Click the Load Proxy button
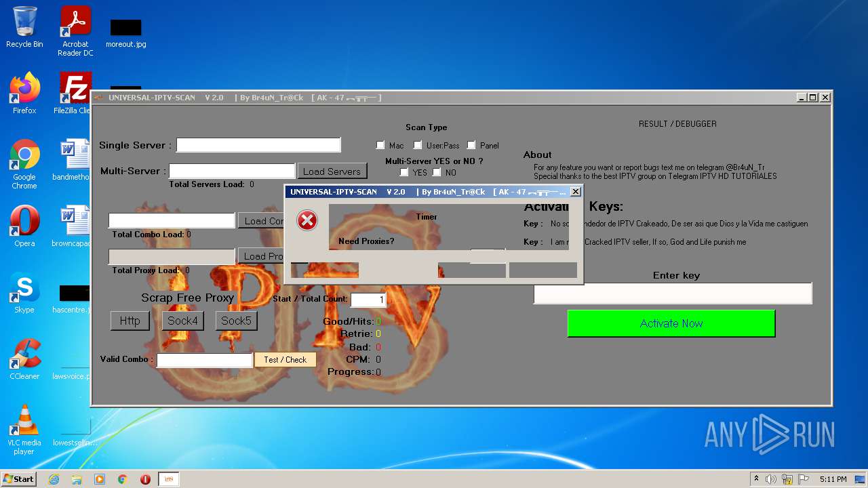868x488 pixels. (260, 256)
